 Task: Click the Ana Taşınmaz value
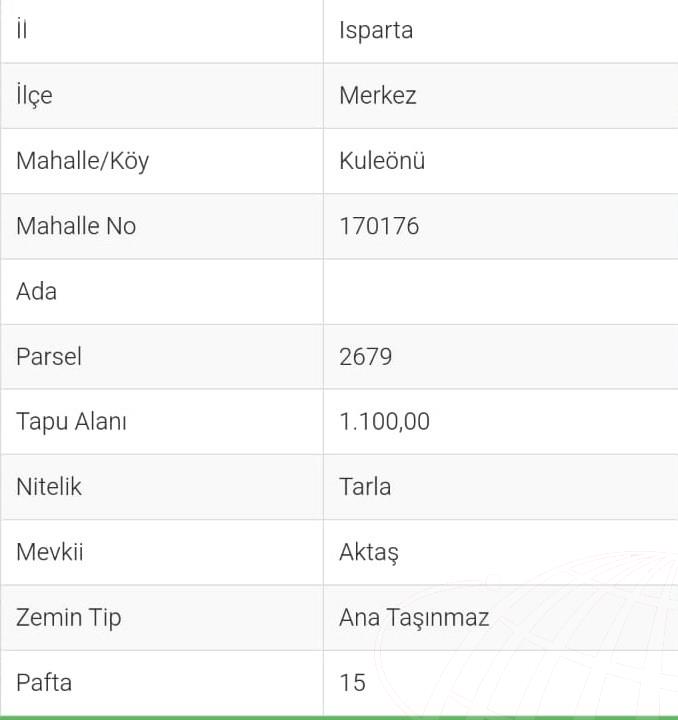(x=414, y=618)
